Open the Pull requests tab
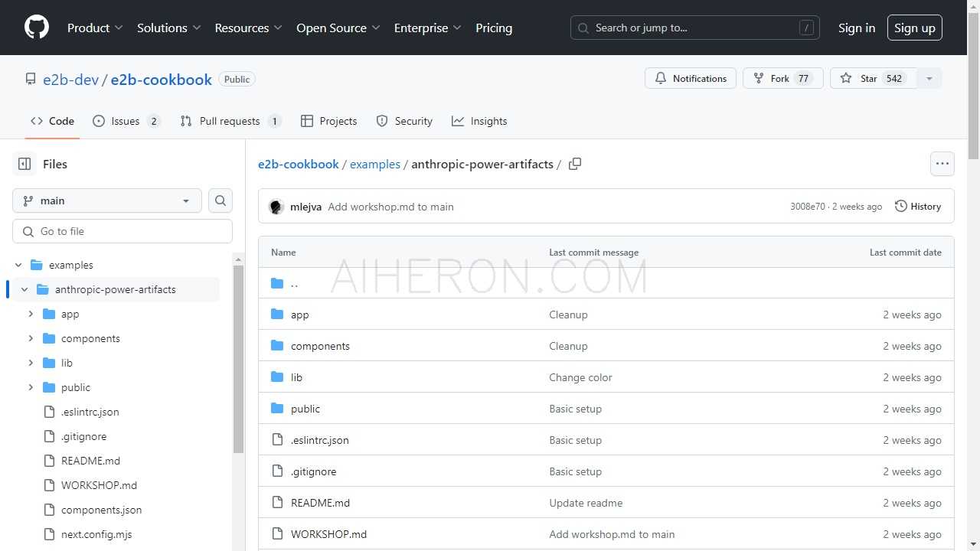Screen dimensions: 980x551 click(231, 121)
